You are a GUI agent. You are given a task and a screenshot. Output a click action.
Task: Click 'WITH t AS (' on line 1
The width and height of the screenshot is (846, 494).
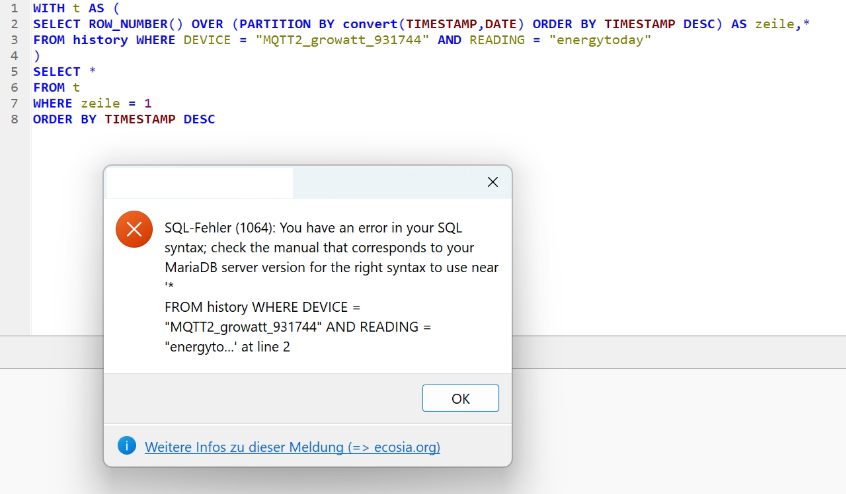point(76,8)
